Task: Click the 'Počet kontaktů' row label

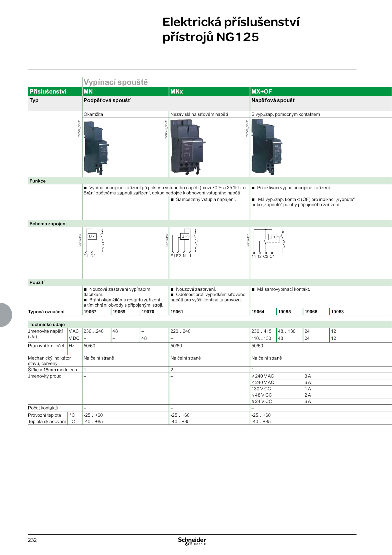Action: (43, 408)
